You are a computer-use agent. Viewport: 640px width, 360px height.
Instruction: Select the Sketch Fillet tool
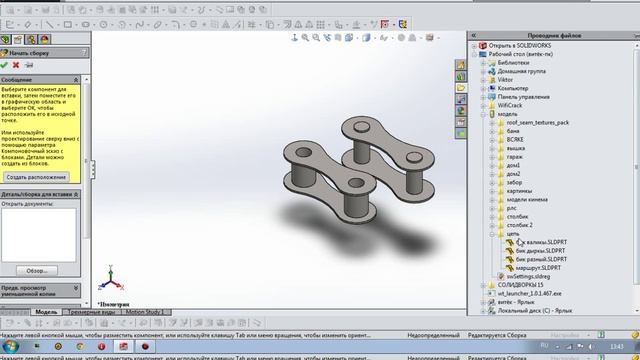pos(175,24)
